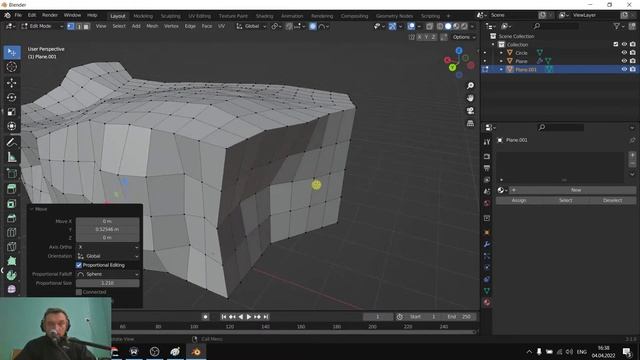Click the viewport pan hand icon

coord(470,98)
